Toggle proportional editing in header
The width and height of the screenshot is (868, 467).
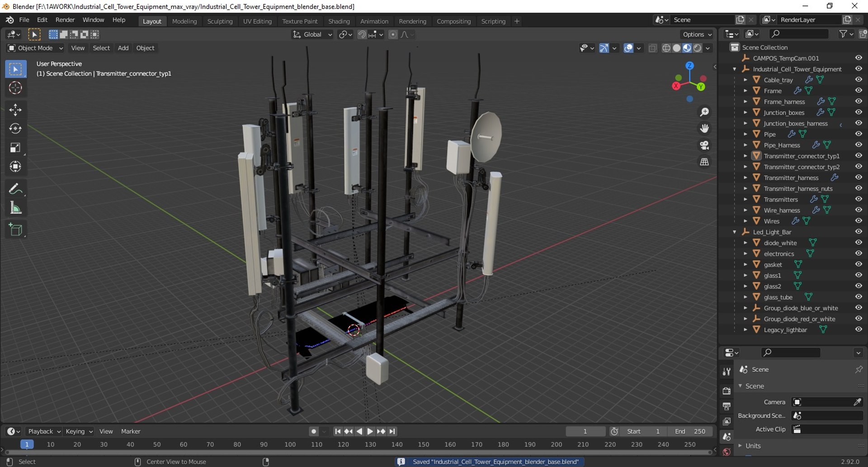coord(393,34)
